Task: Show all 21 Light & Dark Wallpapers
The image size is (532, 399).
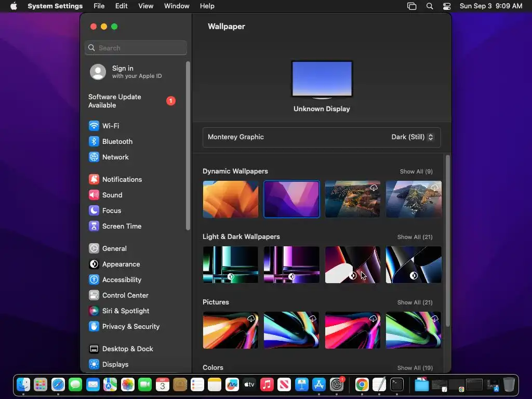Action: pyautogui.click(x=415, y=237)
